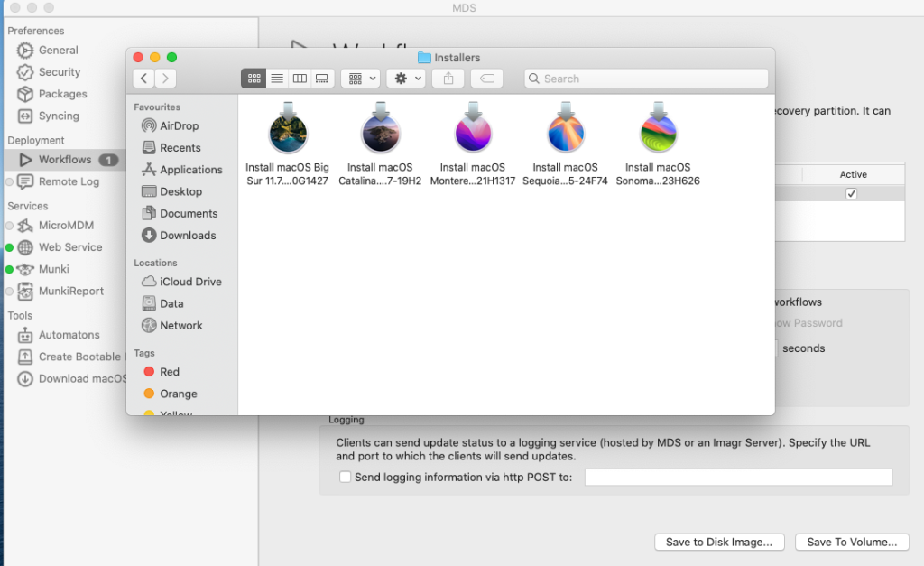Select AirDrop in Finder sidebar
Image resolution: width=924 pixels, height=566 pixels.
tap(171, 125)
